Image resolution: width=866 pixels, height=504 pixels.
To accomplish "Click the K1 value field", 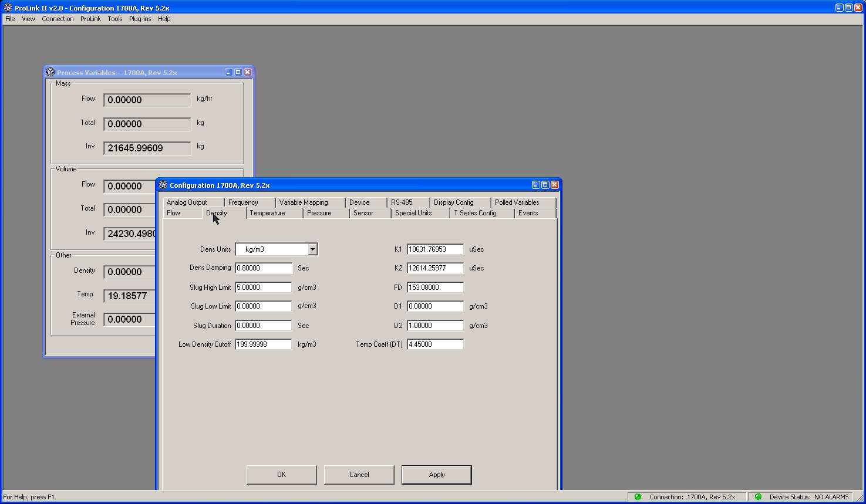I will (435, 249).
